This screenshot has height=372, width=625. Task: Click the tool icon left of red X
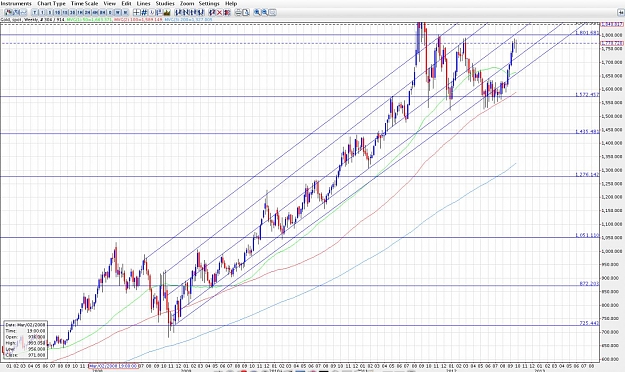pos(212,12)
